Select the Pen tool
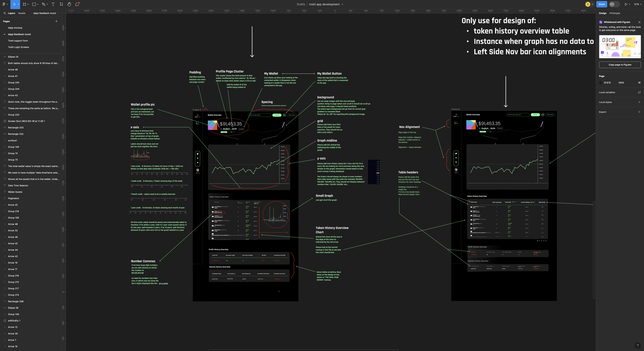 44,4
